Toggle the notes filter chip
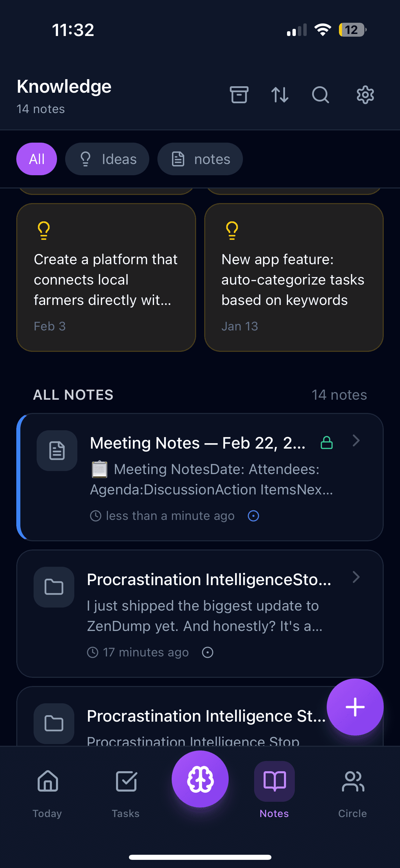The height and width of the screenshot is (868, 400). coord(200,159)
